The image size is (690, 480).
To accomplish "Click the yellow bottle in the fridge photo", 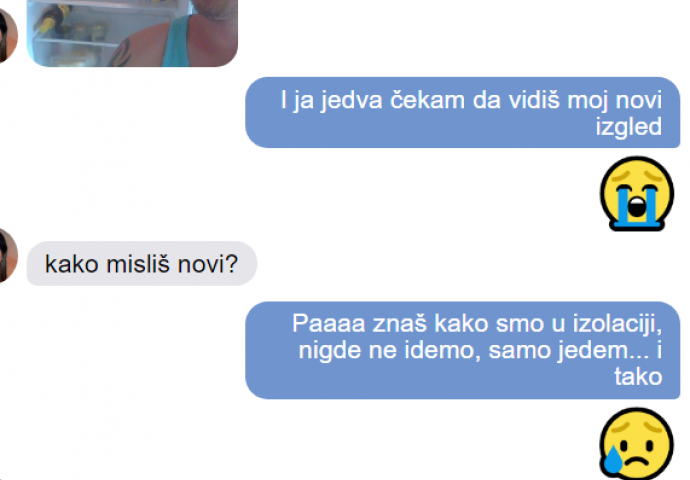I will 51,20.
